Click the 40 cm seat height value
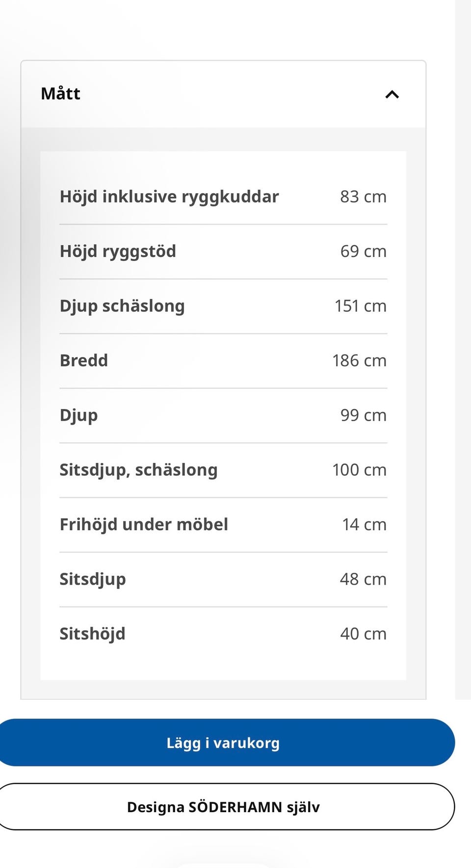The height and width of the screenshot is (868, 471). coord(363,634)
